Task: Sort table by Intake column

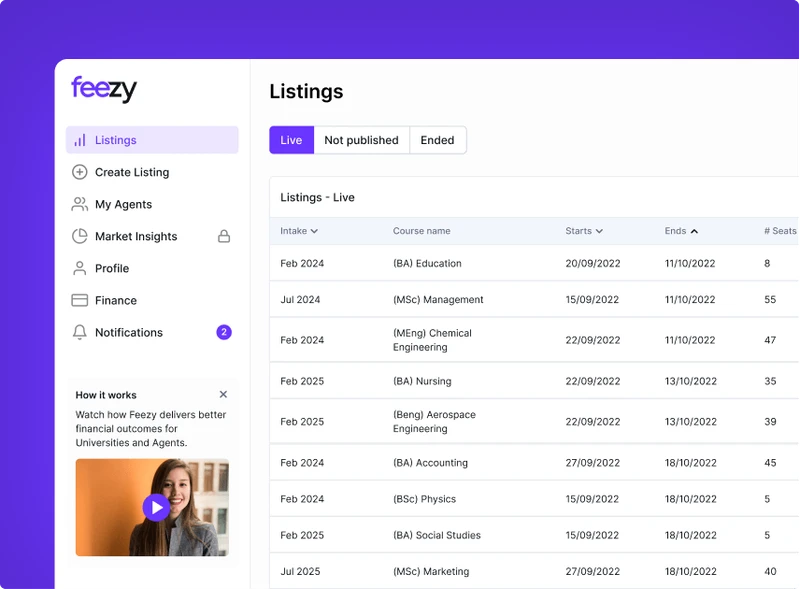Action: (x=299, y=231)
